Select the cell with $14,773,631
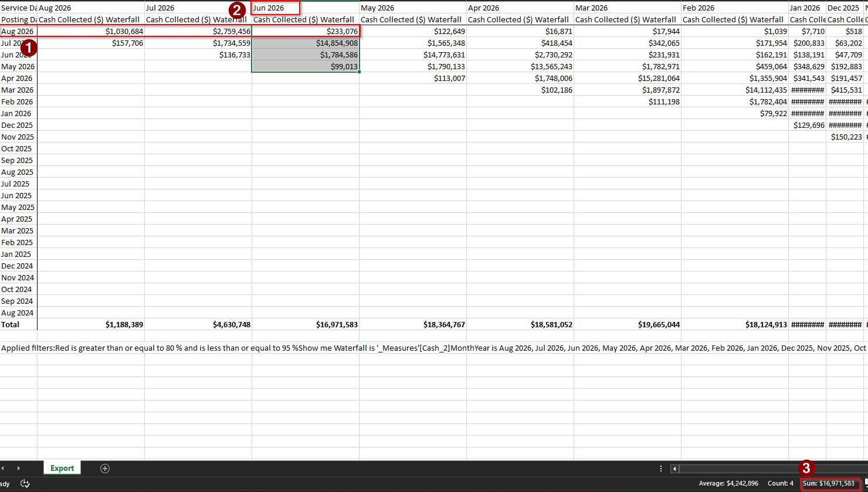Viewport: 868px width, 492px height. [413, 55]
